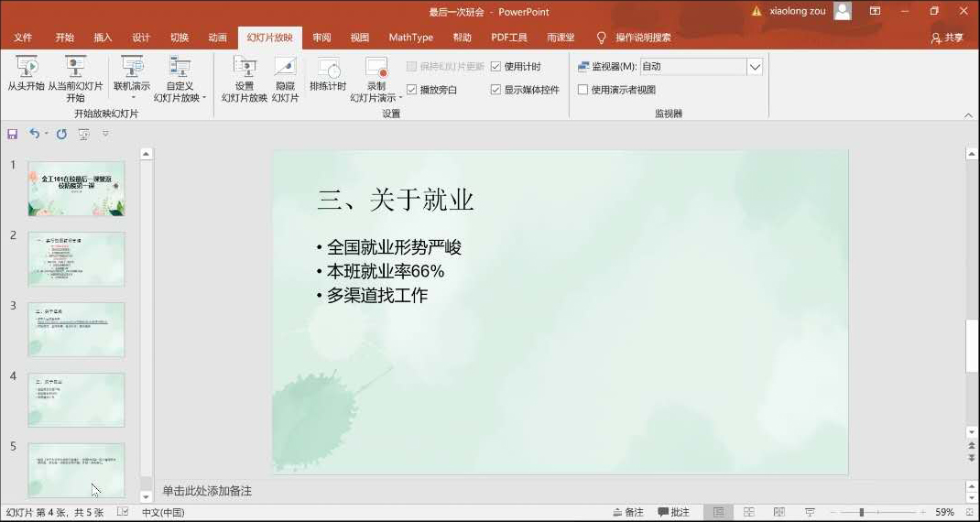This screenshot has height=522, width=980.
Task: Select slide 2 thumbnail in slide panel
Action: [76, 259]
